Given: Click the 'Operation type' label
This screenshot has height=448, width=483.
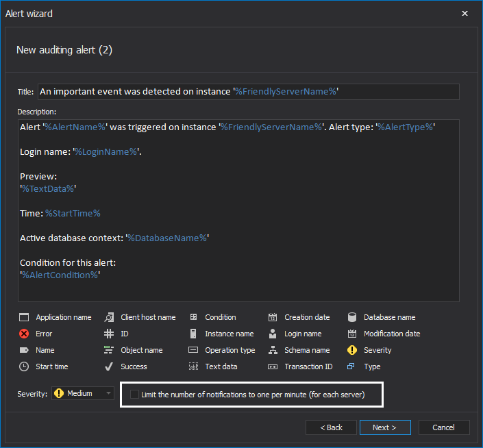Looking at the screenshot, I should [230, 351].
